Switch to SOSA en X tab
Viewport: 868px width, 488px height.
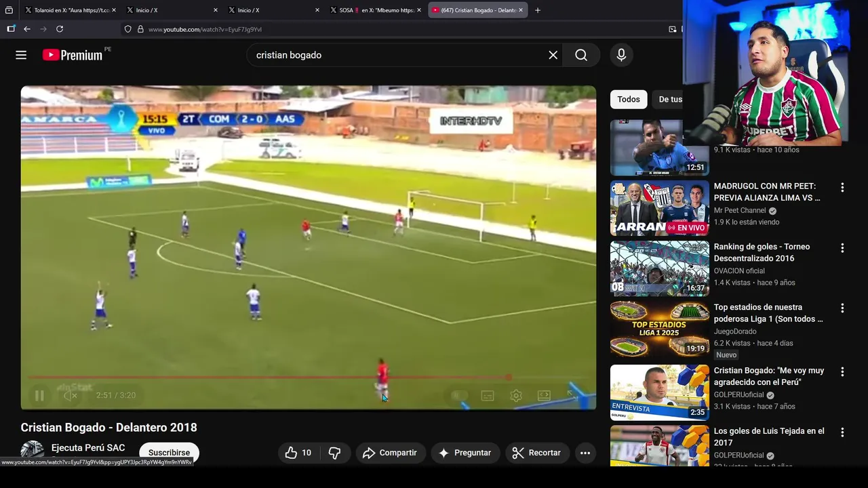375,10
